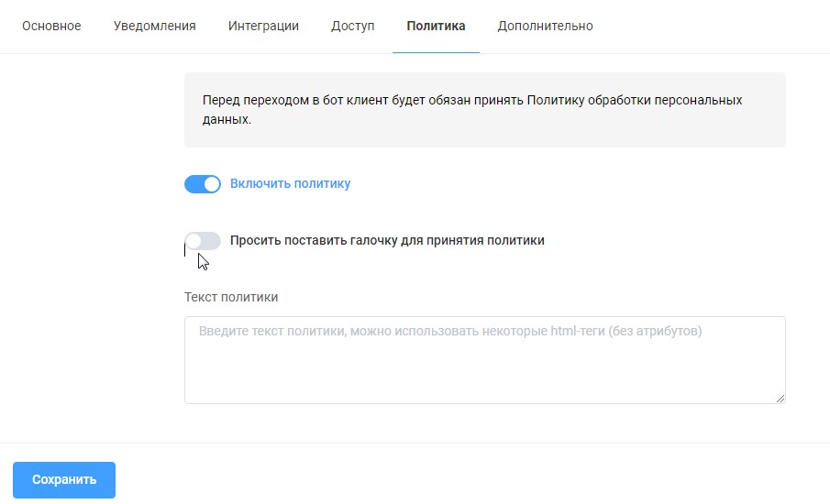
Task: Click the blue underline beneath Политика tab
Action: pos(436,52)
